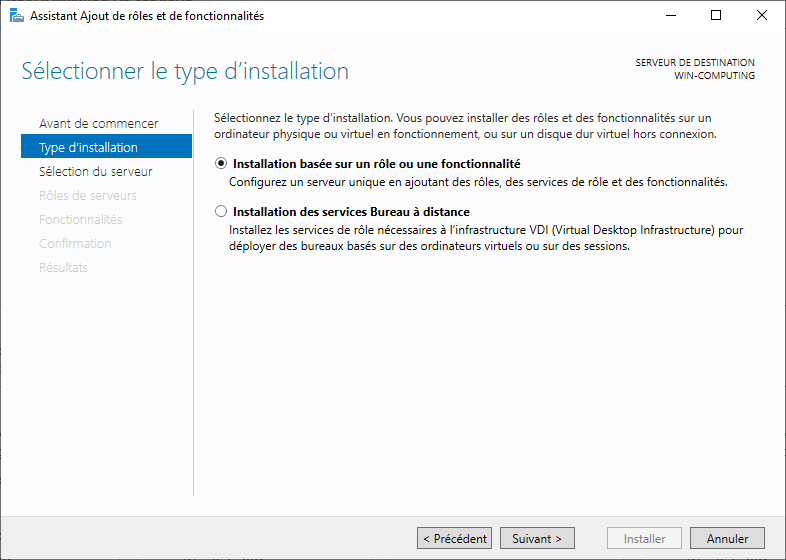Go to the Avant de commencer step

[x=98, y=124]
